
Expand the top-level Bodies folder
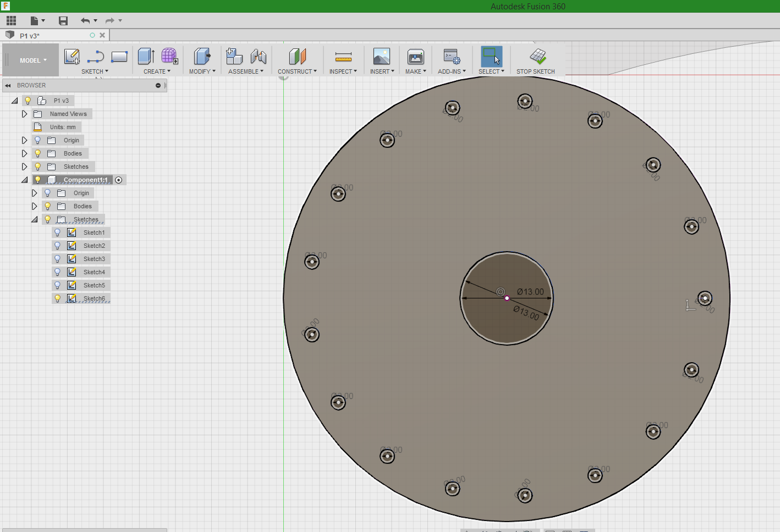click(x=24, y=153)
